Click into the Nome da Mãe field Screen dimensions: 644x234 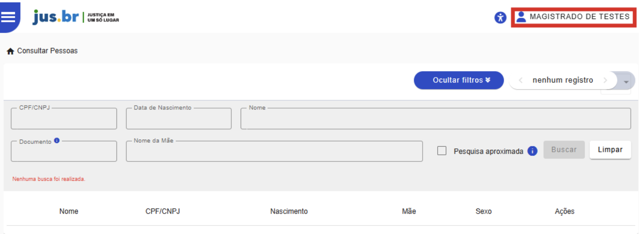click(x=274, y=152)
